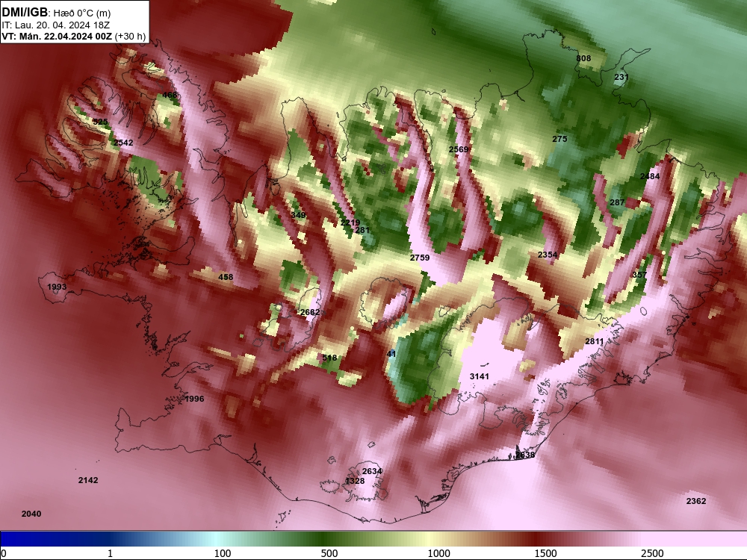The height and width of the screenshot is (560, 747).
Task: Click the map value 2569
Action: [x=459, y=149]
